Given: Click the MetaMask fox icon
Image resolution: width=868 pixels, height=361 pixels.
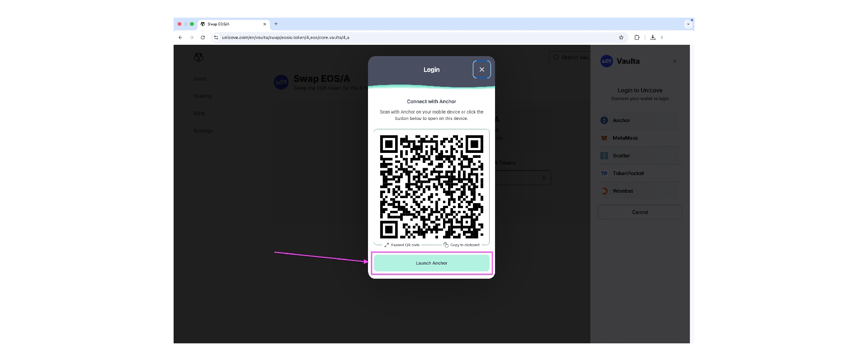Looking at the screenshot, I should point(604,138).
